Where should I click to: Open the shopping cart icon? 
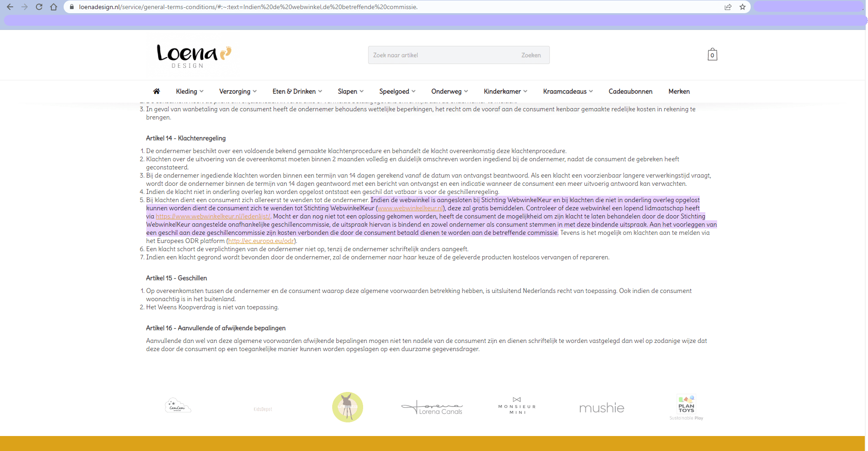click(712, 55)
